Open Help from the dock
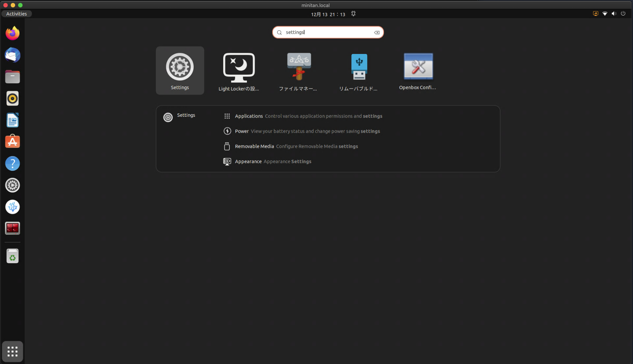 tap(13, 163)
